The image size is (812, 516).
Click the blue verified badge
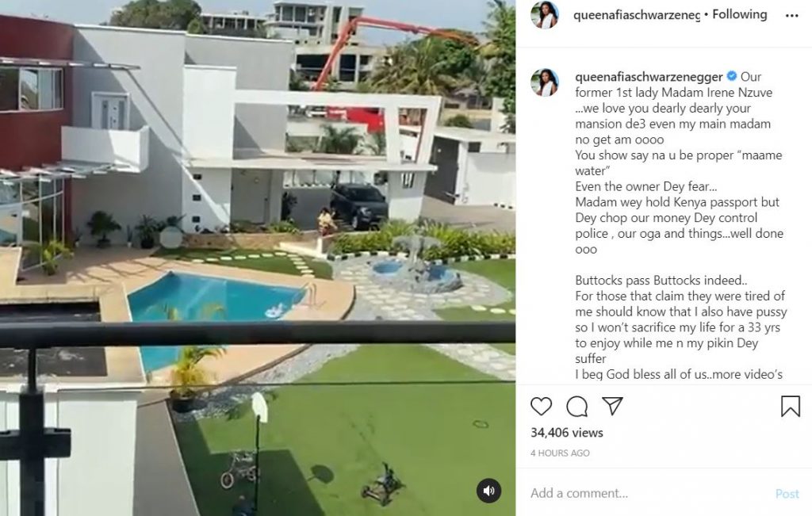tap(731, 76)
